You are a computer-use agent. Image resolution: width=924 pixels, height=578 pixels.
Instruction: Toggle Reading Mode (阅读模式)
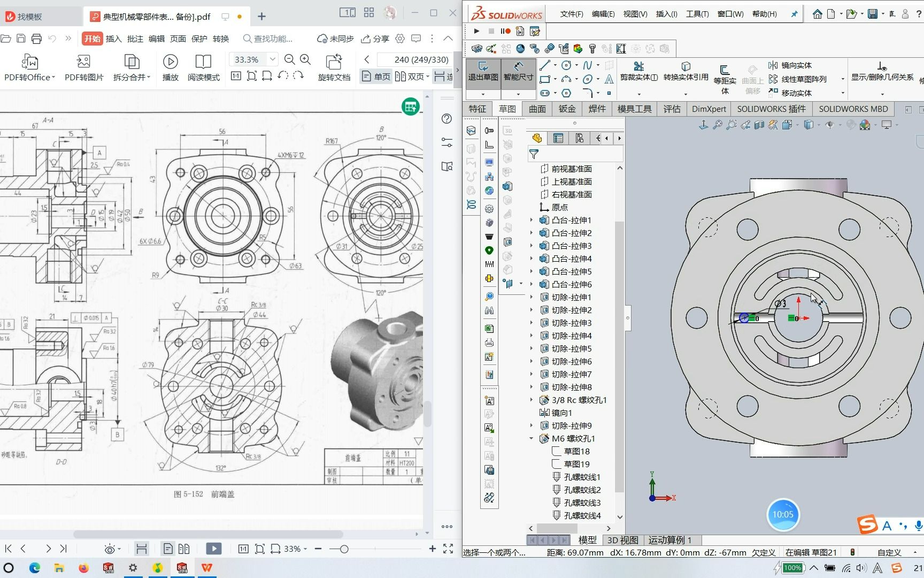point(203,62)
